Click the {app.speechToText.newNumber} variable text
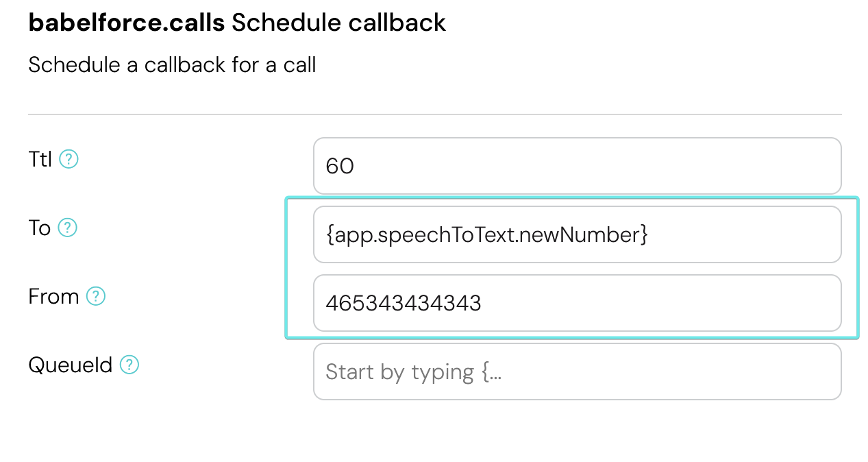This screenshot has width=868, height=462. tap(486, 234)
